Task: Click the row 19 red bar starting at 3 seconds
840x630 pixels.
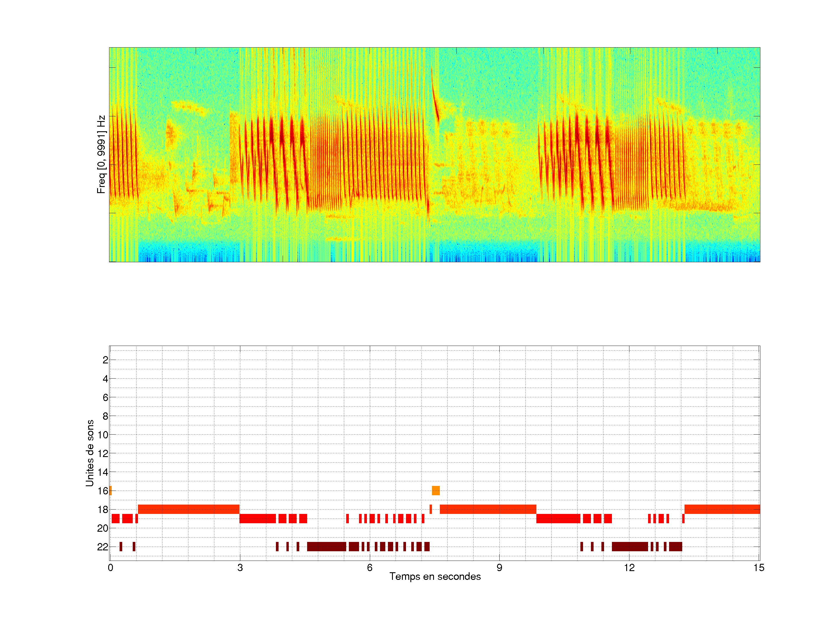Action: pyautogui.click(x=258, y=518)
